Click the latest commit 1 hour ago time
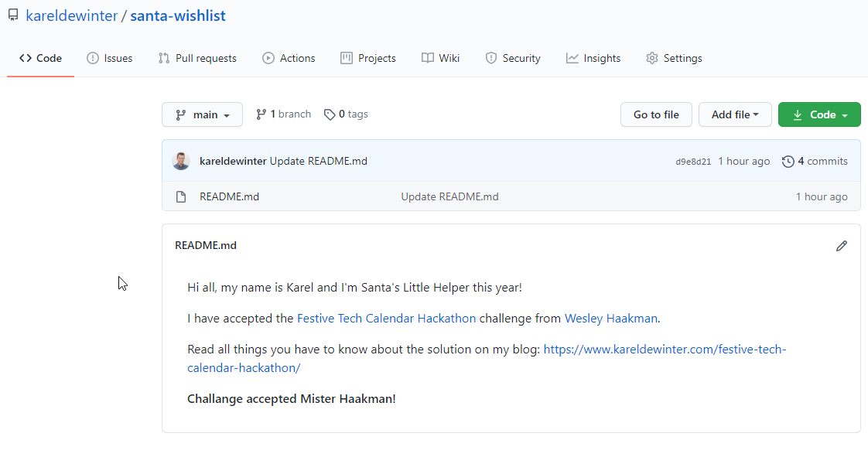This screenshot has height=464, width=868. [744, 161]
